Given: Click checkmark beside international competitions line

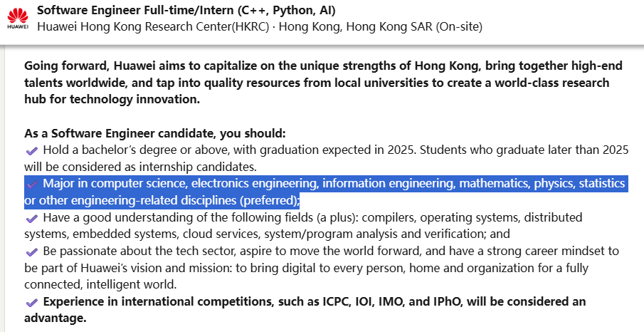Looking at the screenshot, I should (x=31, y=303).
